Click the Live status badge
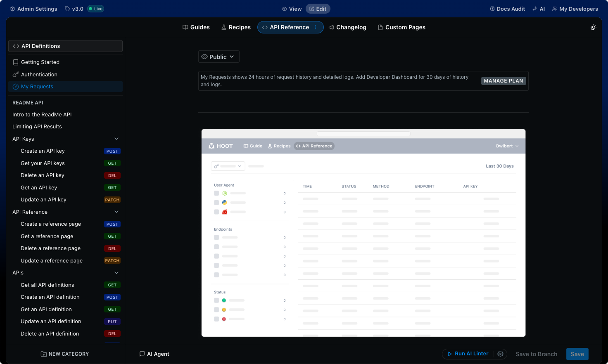Viewport: 608px width, 364px height. 95,9
